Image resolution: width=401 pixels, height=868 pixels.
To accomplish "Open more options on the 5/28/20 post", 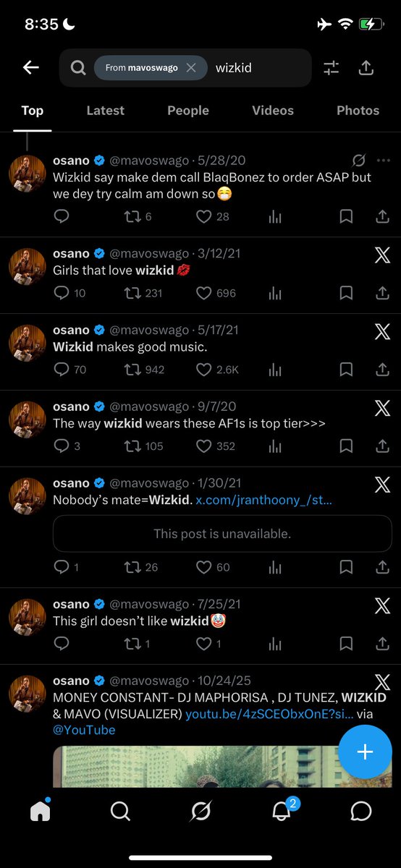I will click(x=384, y=160).
